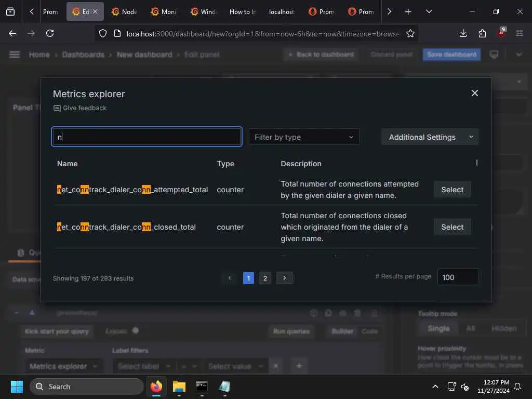Open the Filter by type dropdown
The image size is (532, 399).
pos(304,137)
